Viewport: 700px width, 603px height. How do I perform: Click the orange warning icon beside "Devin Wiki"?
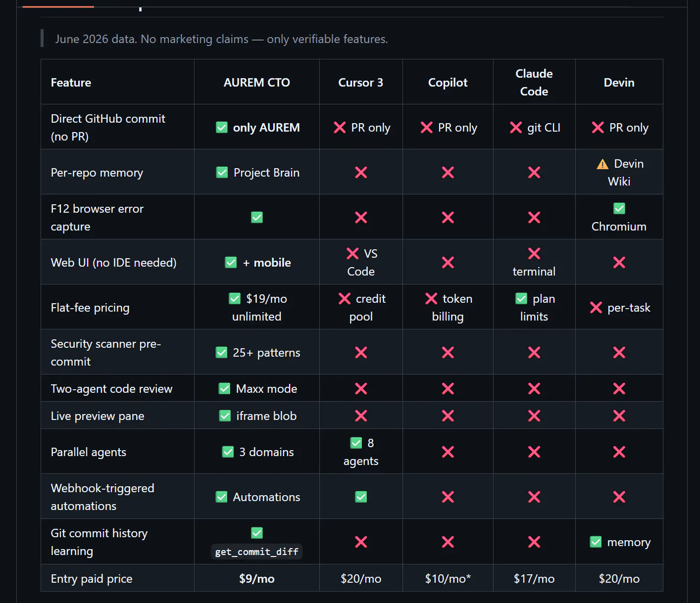(602, 164)
